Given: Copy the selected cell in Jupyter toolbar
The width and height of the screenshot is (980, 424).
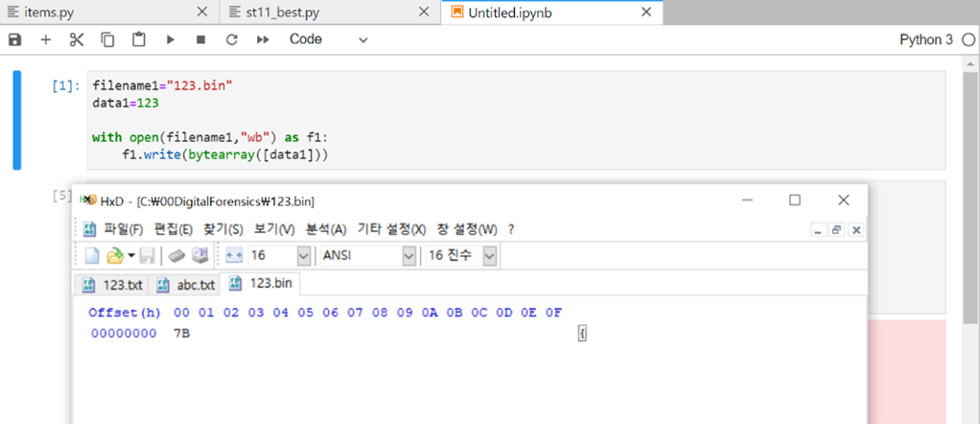Looking at the screenshot, I should pyautogui.click(x=107, y=40).
